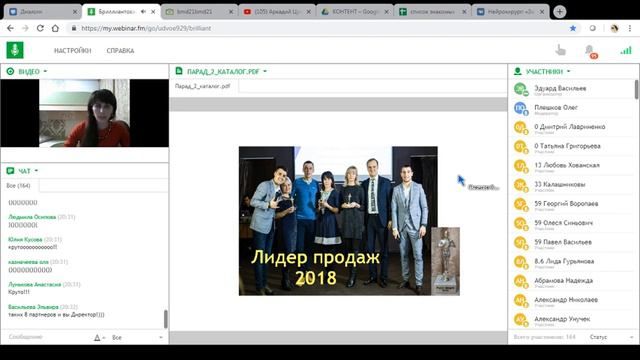Open the notifications bell icon
The height and width of the screenshot is (360, 640).
pos(590,51)
